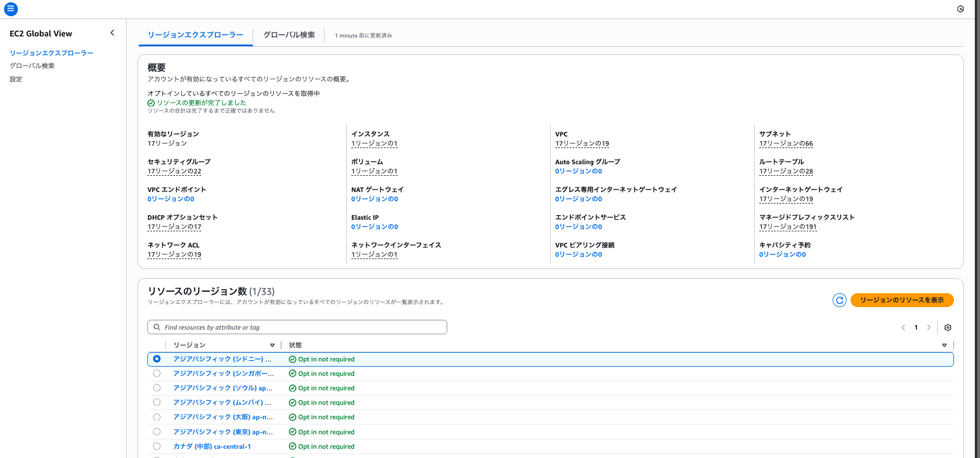Open ネットワーク ACL 17リージョンの19 link
Screen dimensions: 980x458
pyautogui.click(x=174, y=254)
